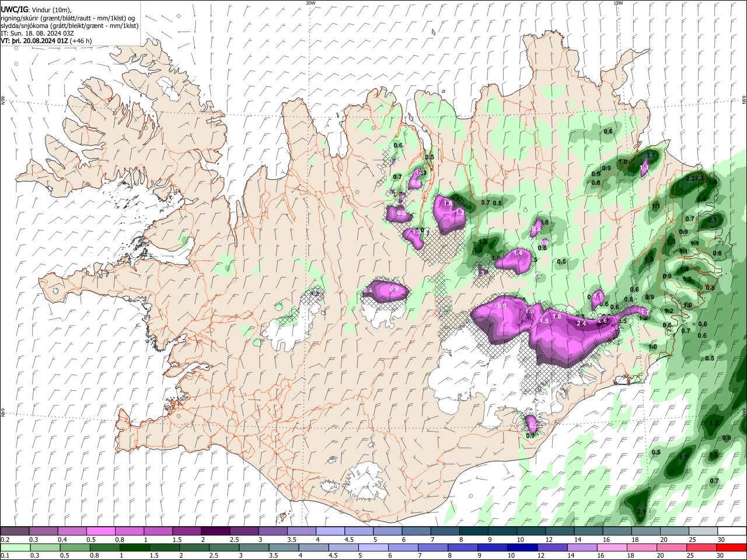Select pale grey swatch between 25 and 30 in snow legend
Viewport: 747px width, 560px height.
point(703,531)
